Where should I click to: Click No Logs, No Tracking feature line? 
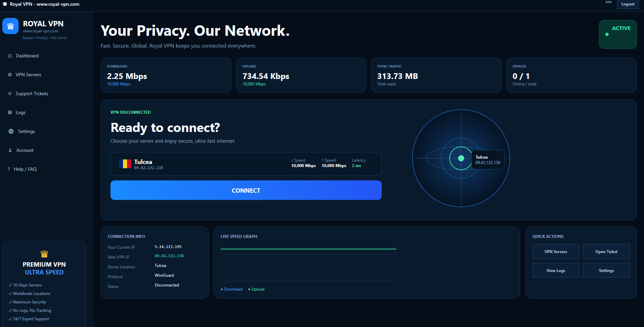(30, 310)
